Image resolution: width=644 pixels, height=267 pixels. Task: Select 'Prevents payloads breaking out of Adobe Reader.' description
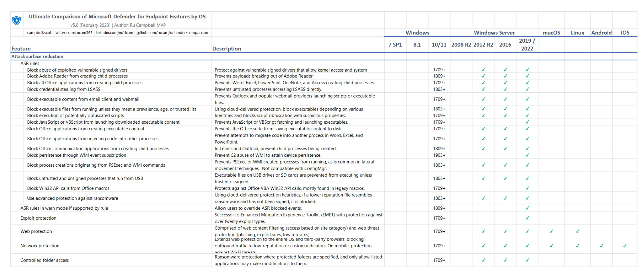(264, 76)
